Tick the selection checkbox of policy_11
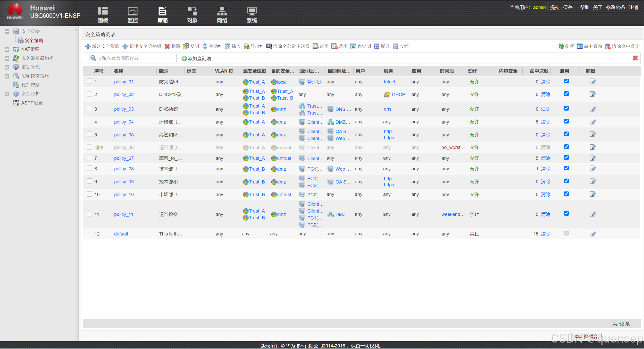Screen dimensions: 644x349 (x=89, y=214)
